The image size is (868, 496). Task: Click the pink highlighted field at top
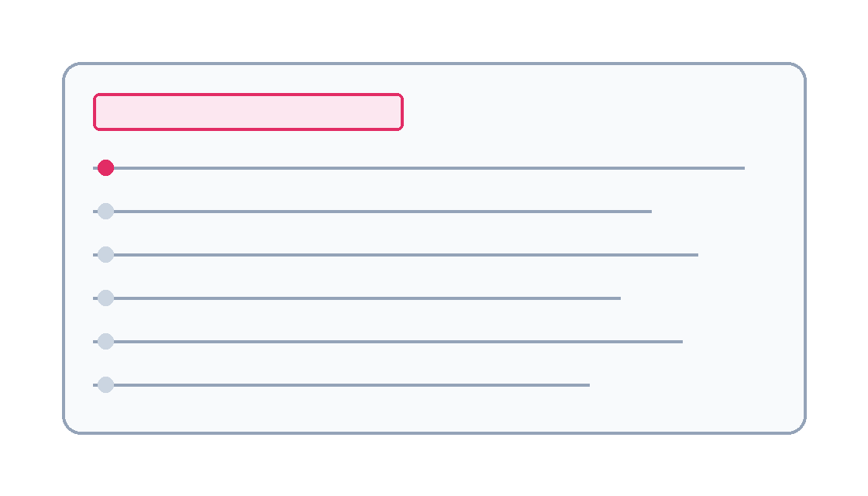pyautogui.click(x=248, y=112)
